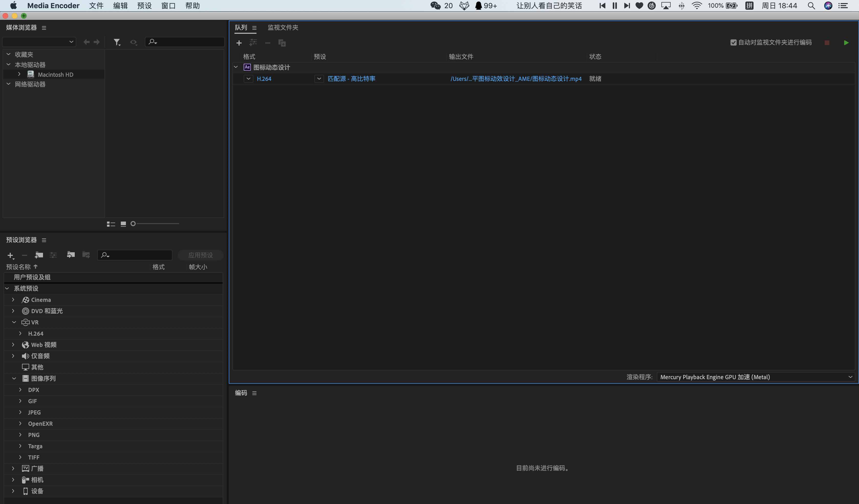
Task: Collapse the VR preset group
Action: coord(14,322)
